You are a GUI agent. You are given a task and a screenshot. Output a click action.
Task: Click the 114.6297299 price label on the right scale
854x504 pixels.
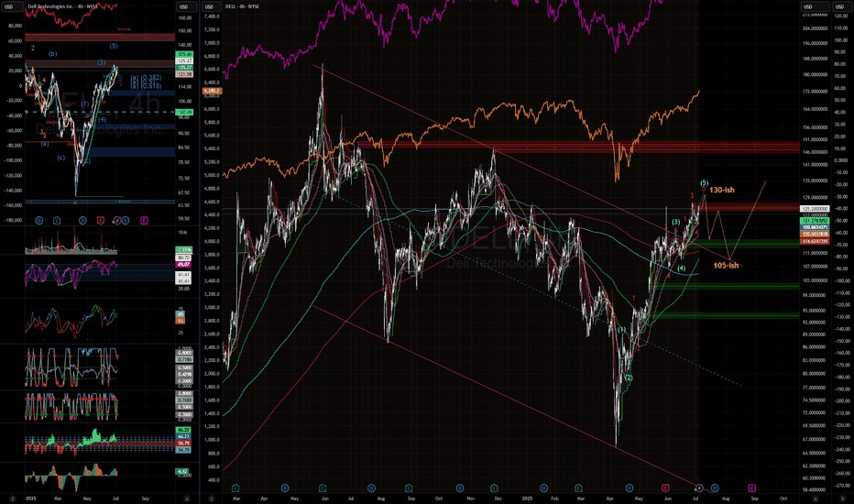point(815,241)
